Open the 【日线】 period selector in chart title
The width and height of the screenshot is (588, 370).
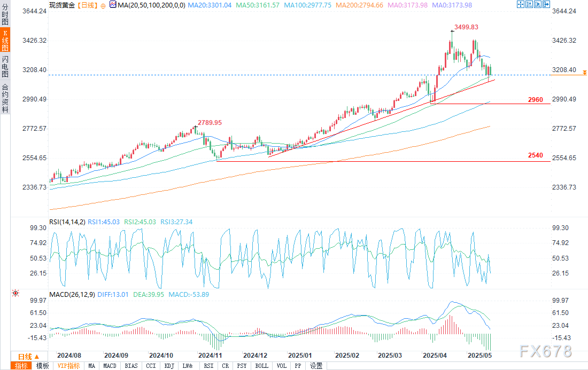86,5
